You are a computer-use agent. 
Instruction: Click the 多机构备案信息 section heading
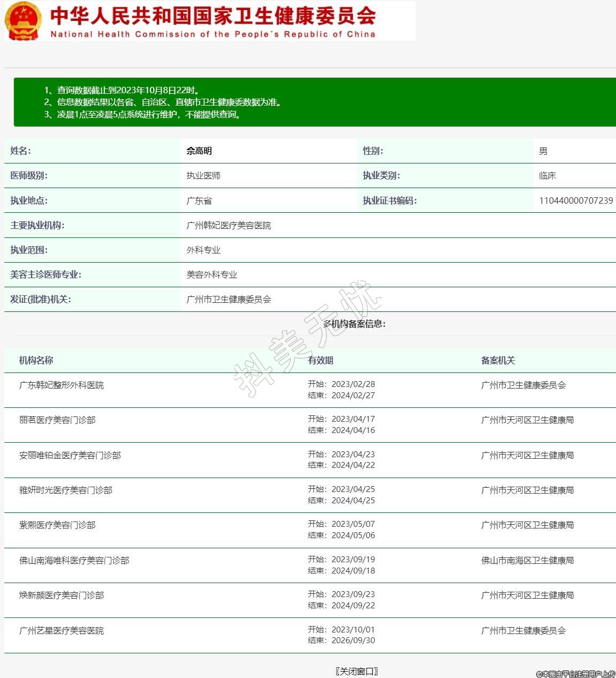(354, 324)
